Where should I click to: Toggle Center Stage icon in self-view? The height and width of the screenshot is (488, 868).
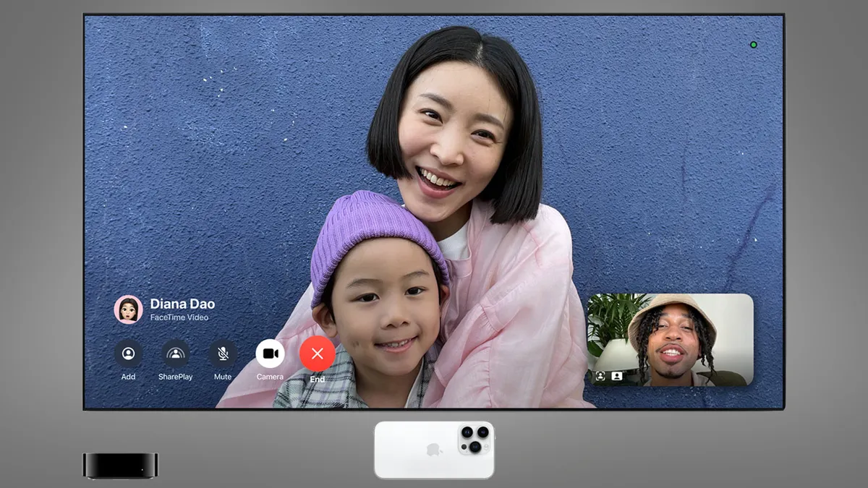[x=600, y=376]
